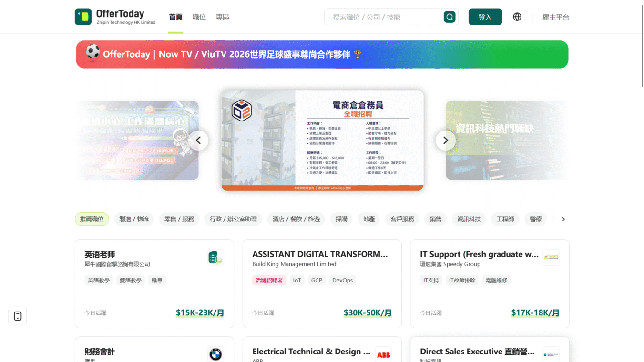Screen dimensions: 644x362
Task: Select the 客戶服務 category
Action: pos(402,219)
